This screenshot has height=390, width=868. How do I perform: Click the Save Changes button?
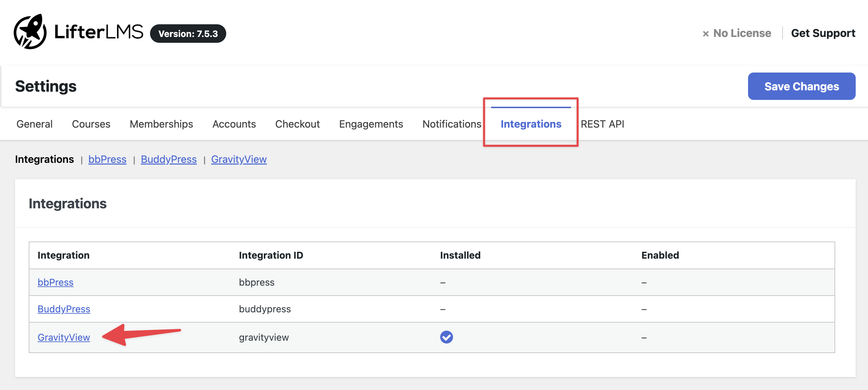tap(802, 86)
